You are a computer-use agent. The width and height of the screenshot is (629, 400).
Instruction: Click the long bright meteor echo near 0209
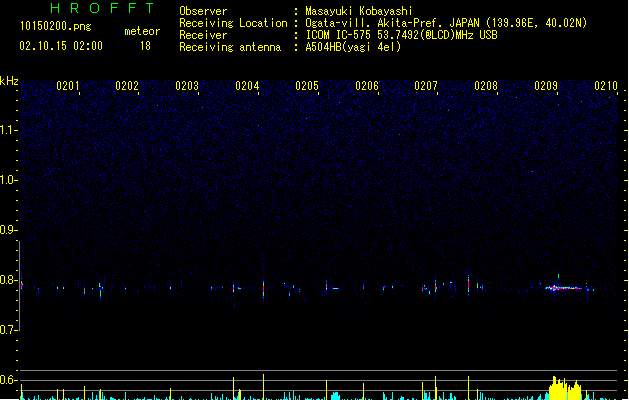pos(563,288)
